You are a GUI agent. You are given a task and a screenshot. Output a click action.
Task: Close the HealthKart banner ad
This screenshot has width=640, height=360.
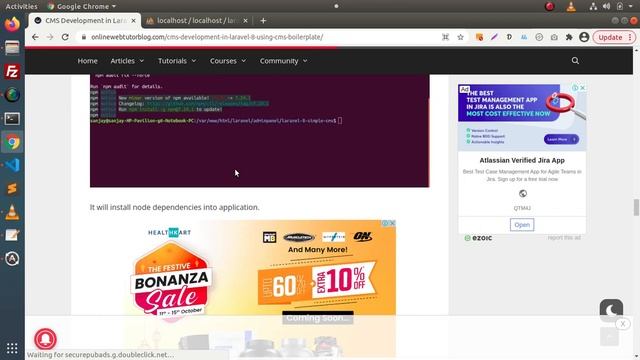392,223
